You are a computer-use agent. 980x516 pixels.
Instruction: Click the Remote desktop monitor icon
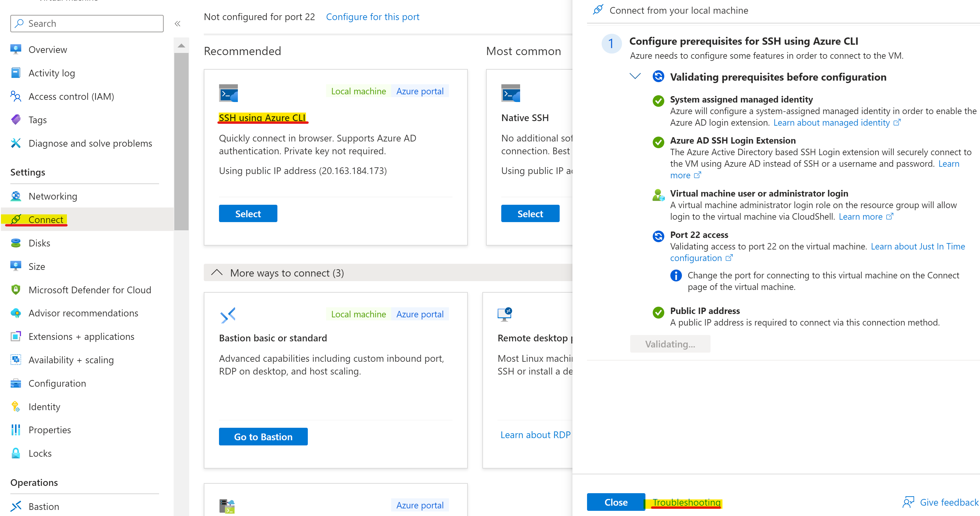coord(505,315)
